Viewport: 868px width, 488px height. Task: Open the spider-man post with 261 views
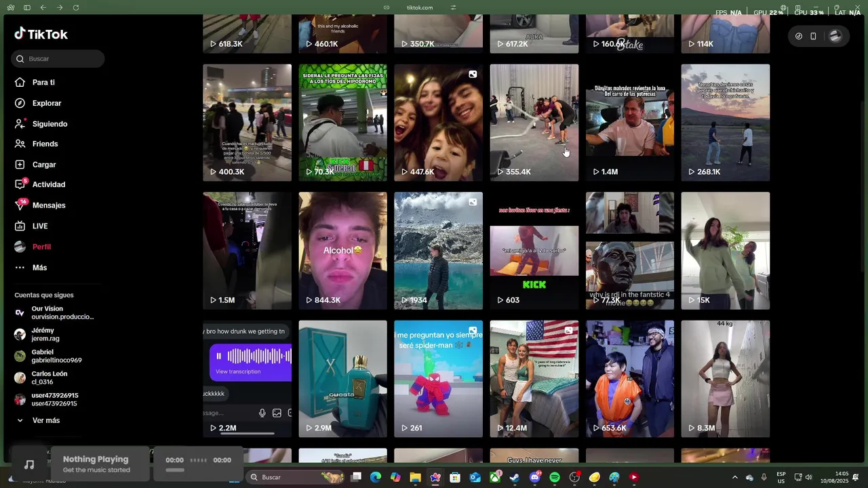[x=439, y=379]
